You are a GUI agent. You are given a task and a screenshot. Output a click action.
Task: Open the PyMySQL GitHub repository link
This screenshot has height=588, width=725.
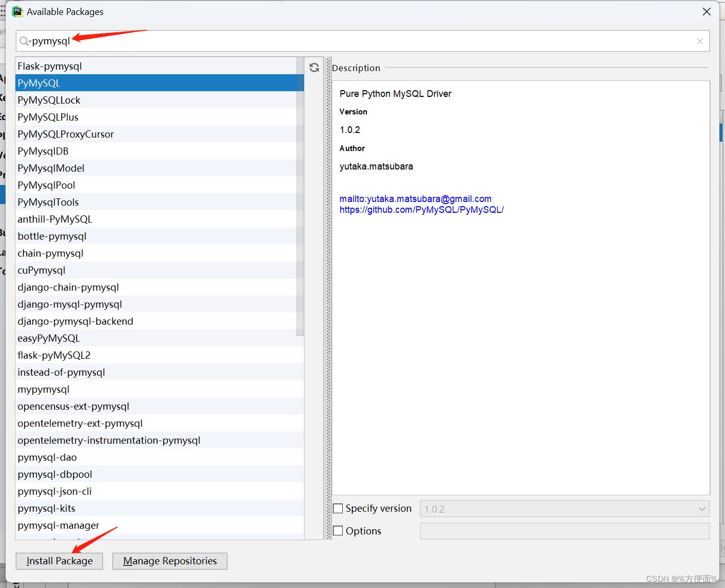coord(421,210)
